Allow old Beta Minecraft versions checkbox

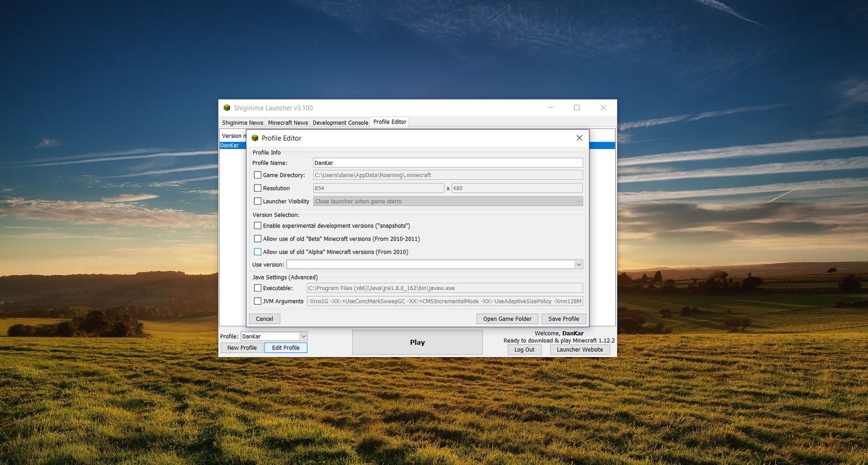(257, 239)
